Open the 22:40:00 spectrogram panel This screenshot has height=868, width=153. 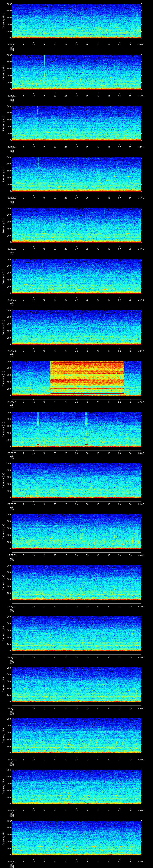click(x=76, y=582)
